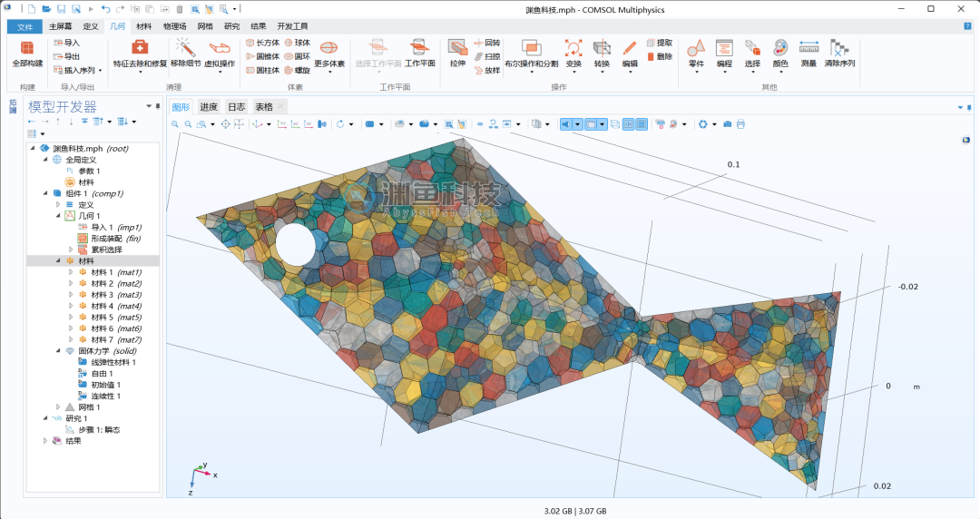Pin the 模型开发器 panel

pos(158,106)
